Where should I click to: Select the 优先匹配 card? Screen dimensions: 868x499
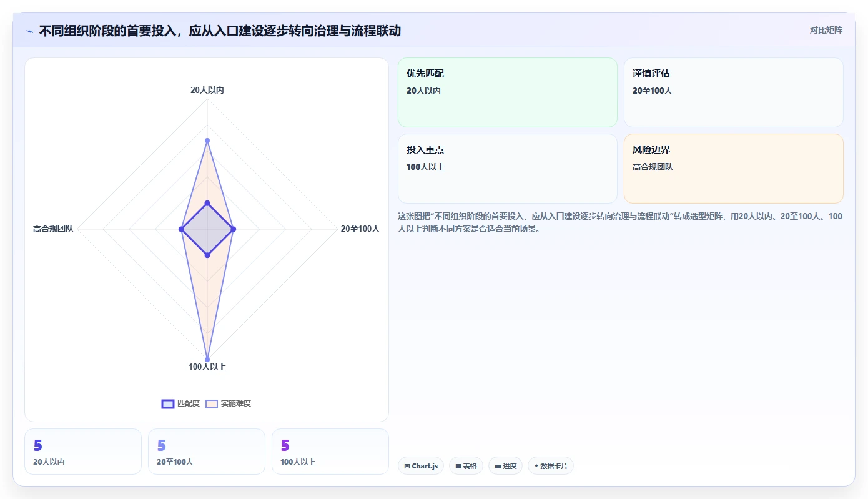pos(508,92)
